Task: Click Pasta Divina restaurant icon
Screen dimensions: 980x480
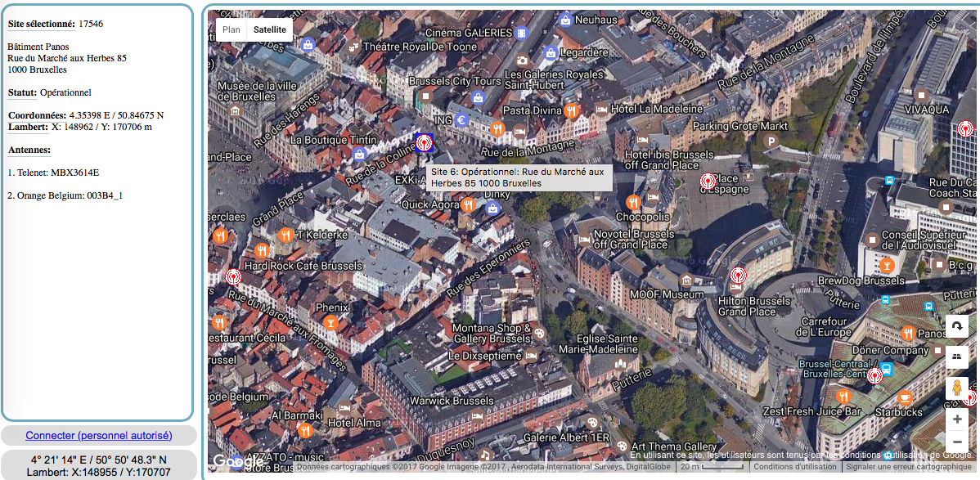Action: pos(571,111)
